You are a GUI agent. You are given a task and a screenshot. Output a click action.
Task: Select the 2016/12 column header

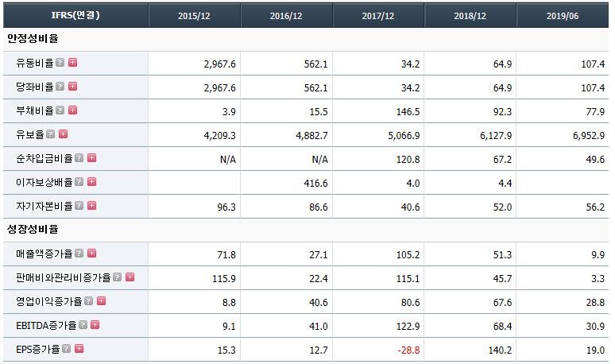[x=286, y=16]
